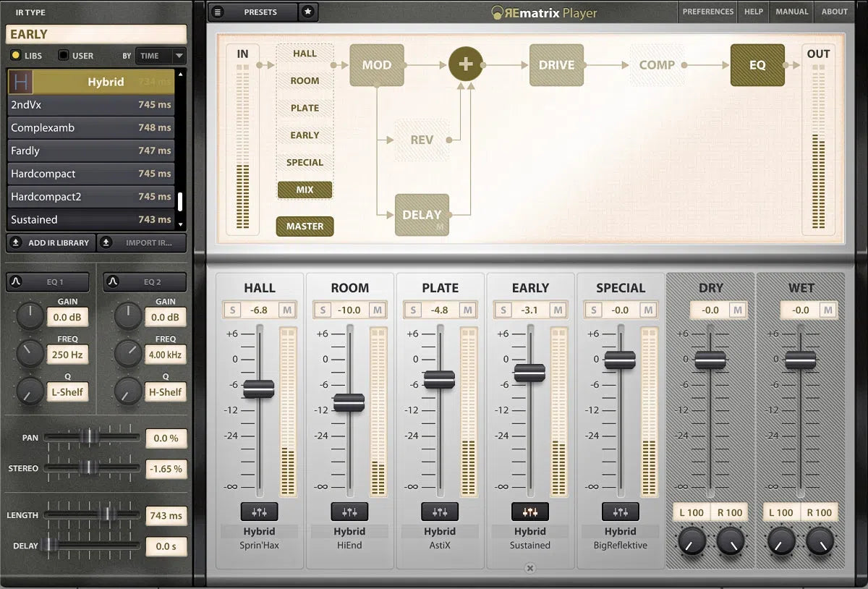Viewport: 868px width, 589px height.
Task: Click the DELAY block in the routing view
Action: pos(422,215)
